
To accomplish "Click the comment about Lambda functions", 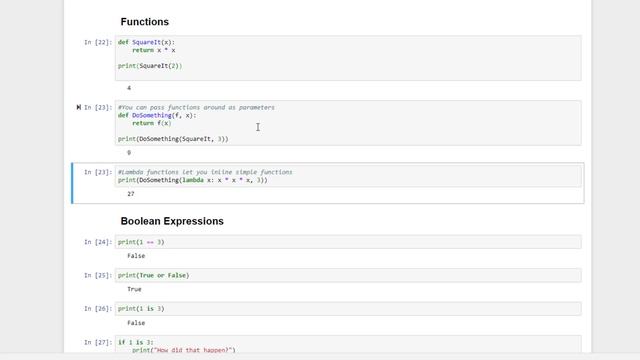I will pyautogui.click(x=205, y=172).
